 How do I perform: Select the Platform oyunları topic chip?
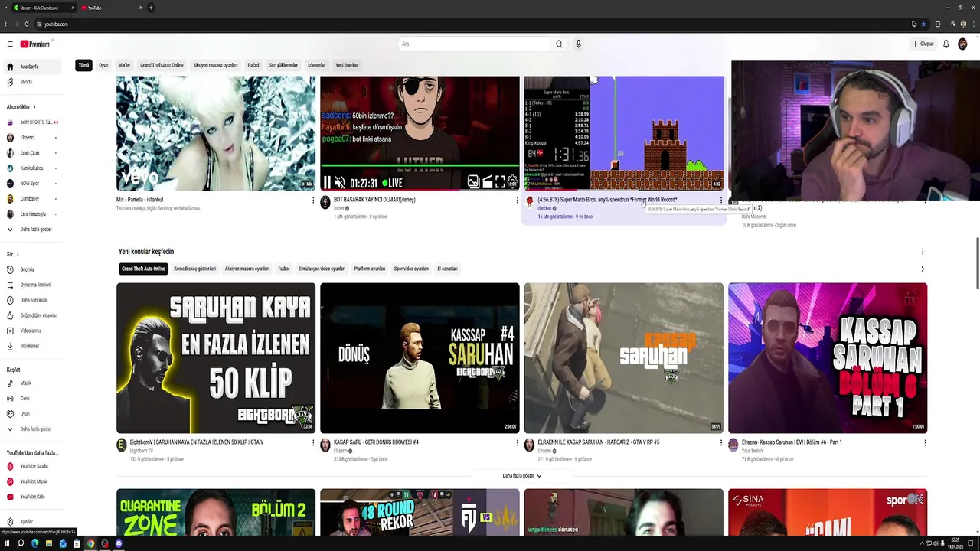[370, 269]
